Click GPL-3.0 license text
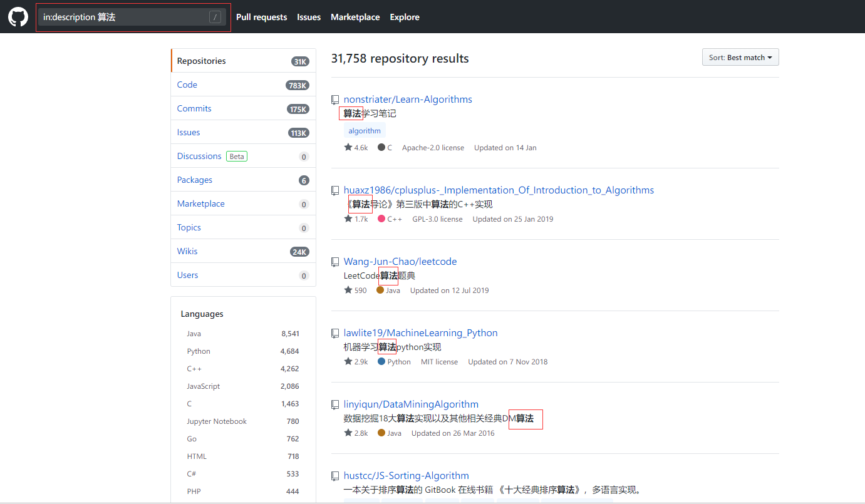Viewport: 865px width, 504px height. (437, 219)
